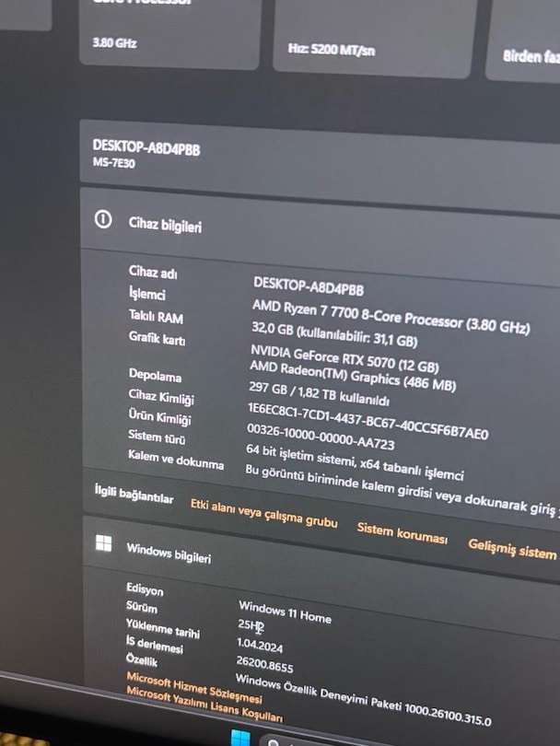The image size is (560, 746).
Task: Click the 64 bit işletim sistemi text
Action: tap(355, 462)
